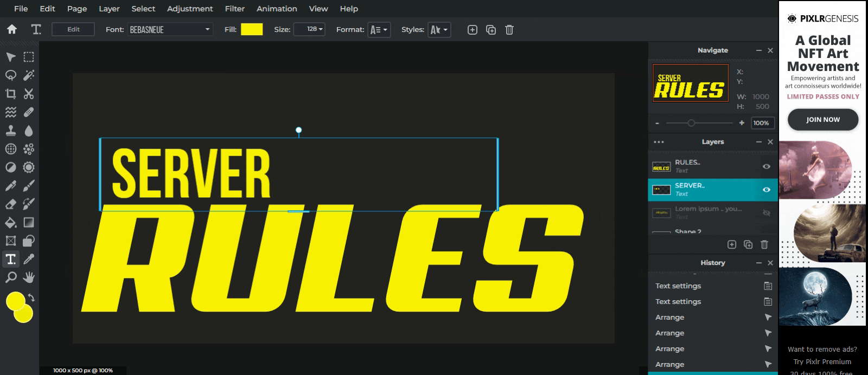Add new text from options bar
This screenshot has width=868, height=375.
473,30
